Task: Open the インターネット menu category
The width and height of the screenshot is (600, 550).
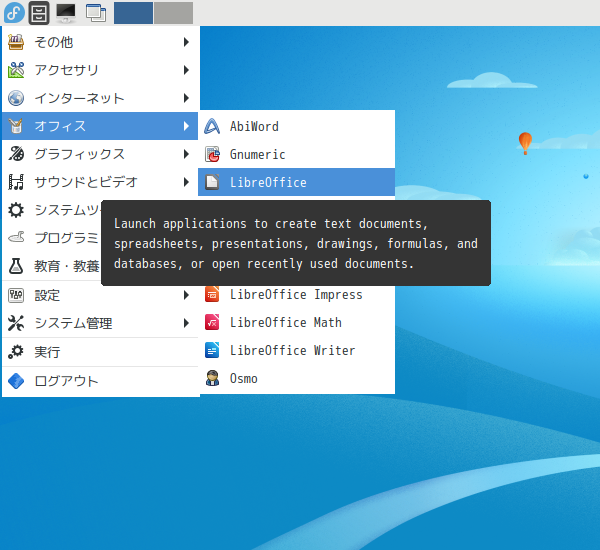Action: [100, 98]
